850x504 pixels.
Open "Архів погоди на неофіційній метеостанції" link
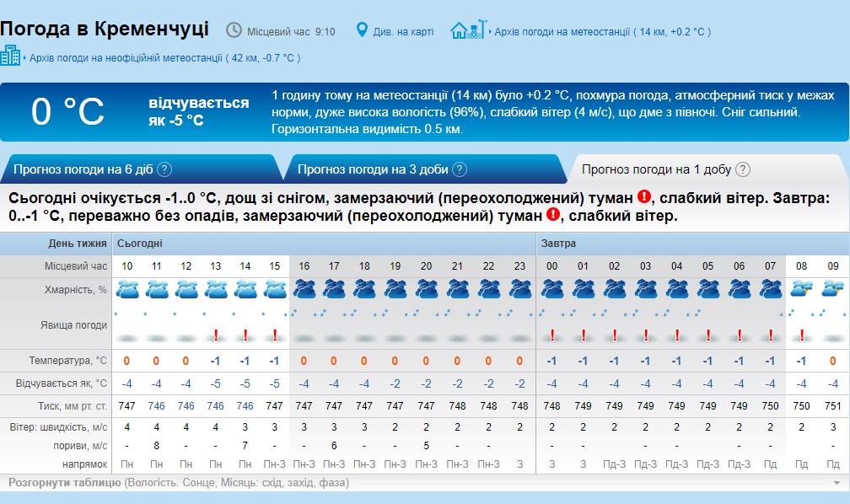(x=126, y=58)
